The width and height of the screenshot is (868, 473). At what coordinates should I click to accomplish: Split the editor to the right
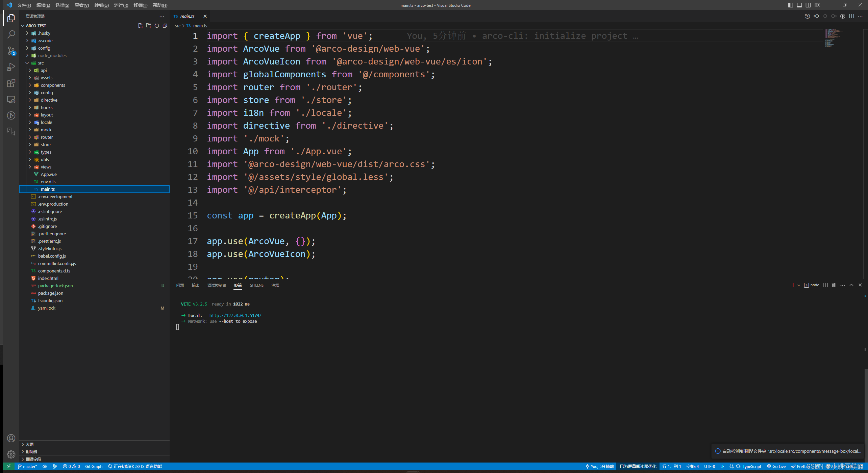(x=851, y=16)
